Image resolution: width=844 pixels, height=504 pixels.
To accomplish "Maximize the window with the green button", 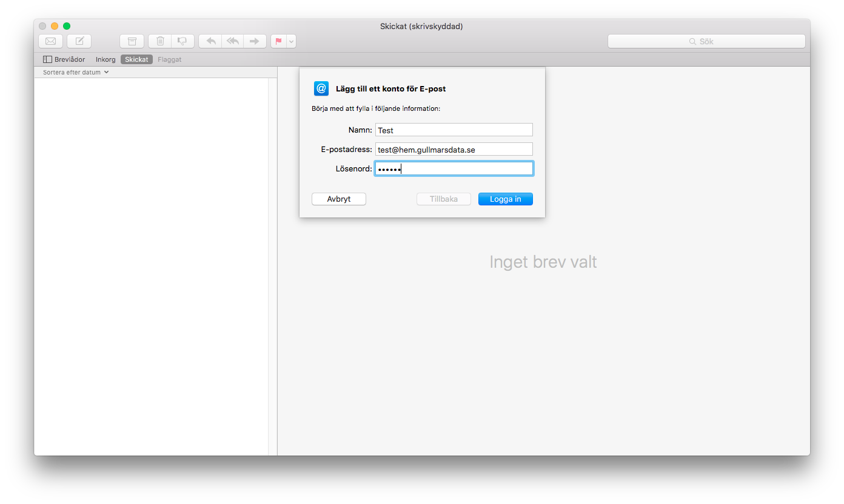I will coord(67,26).
